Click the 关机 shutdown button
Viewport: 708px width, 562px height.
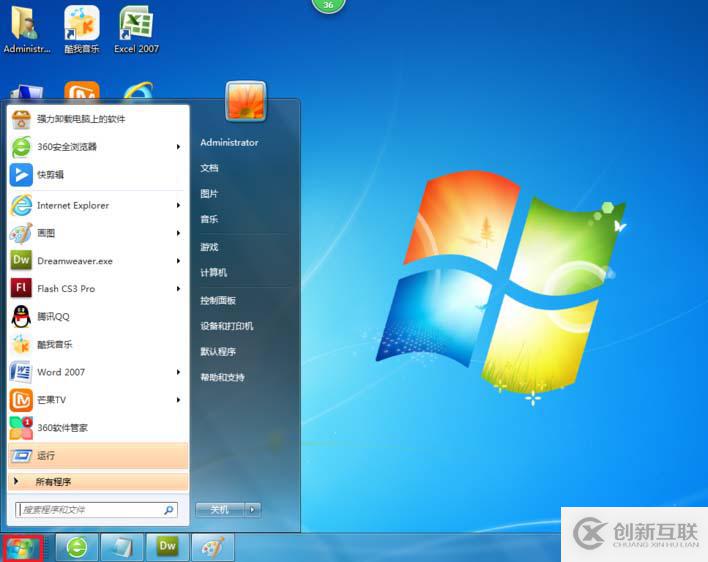tap(220, 510)
